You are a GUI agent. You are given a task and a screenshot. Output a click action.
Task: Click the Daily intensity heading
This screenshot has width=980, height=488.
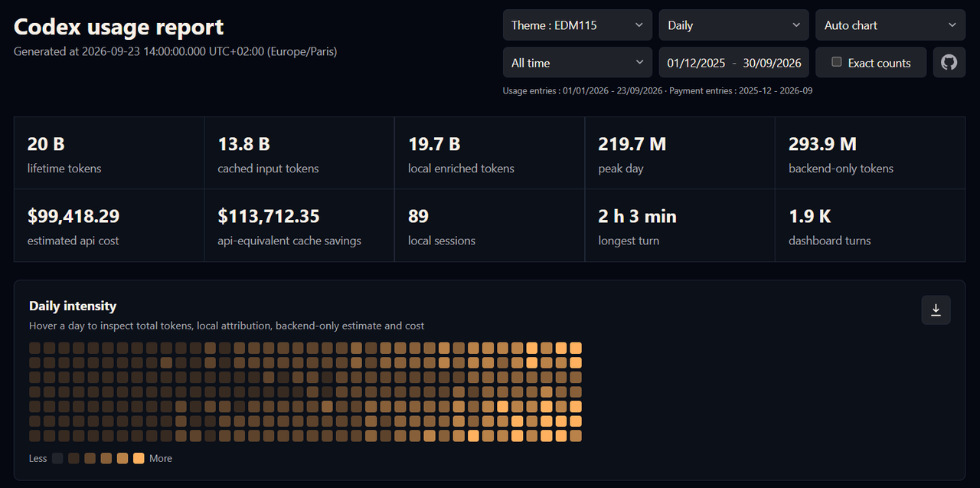73,306
